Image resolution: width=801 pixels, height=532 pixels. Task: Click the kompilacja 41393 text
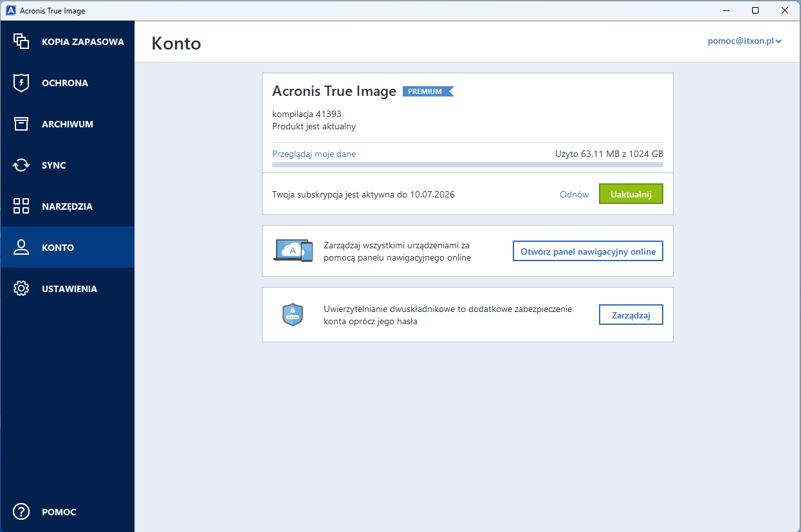tap(307, 114)
